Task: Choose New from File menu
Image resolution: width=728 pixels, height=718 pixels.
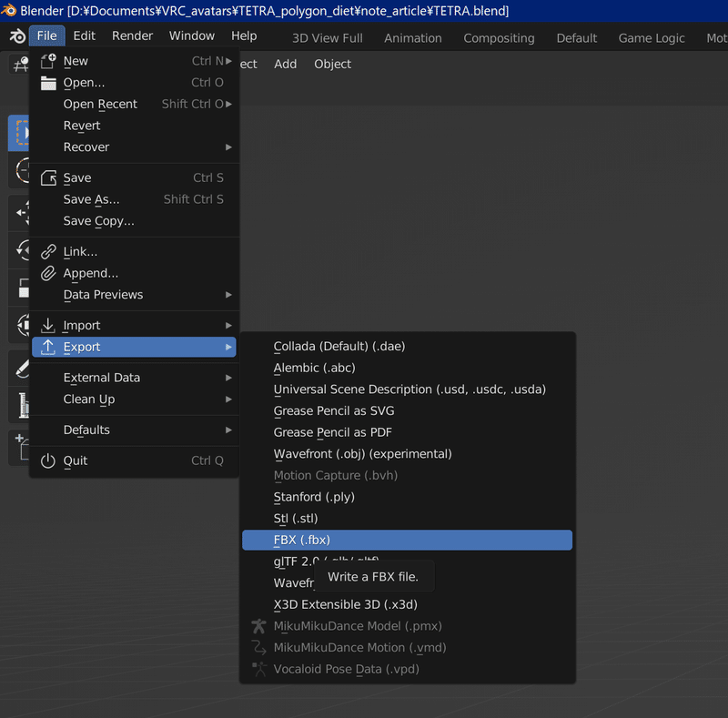Action: (135, 61)
